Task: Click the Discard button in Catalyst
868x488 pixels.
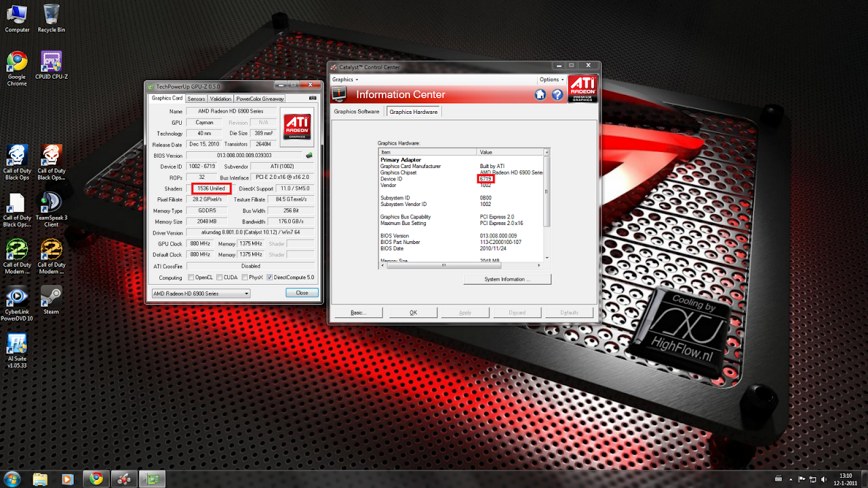Action: (517, 312)
